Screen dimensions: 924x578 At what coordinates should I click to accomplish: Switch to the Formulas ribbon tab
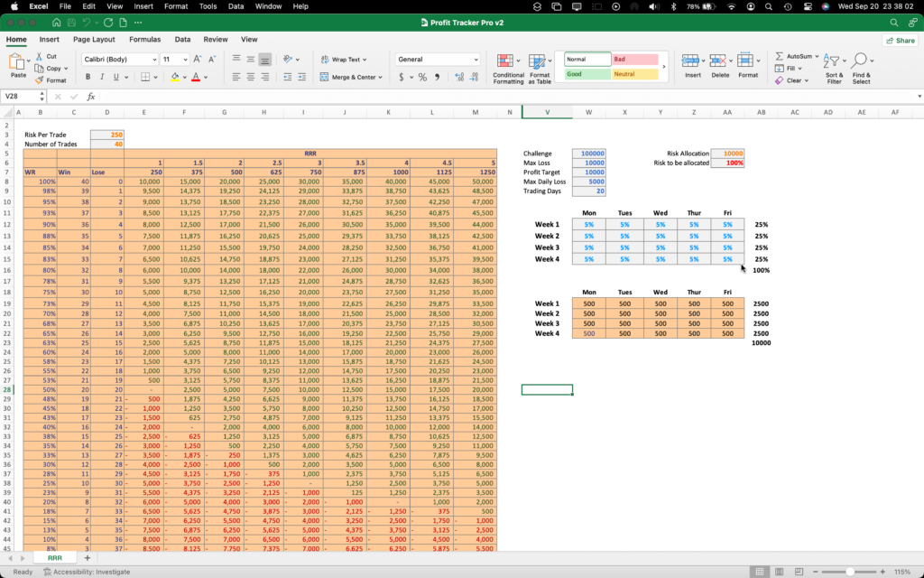[x=146, y=39]
